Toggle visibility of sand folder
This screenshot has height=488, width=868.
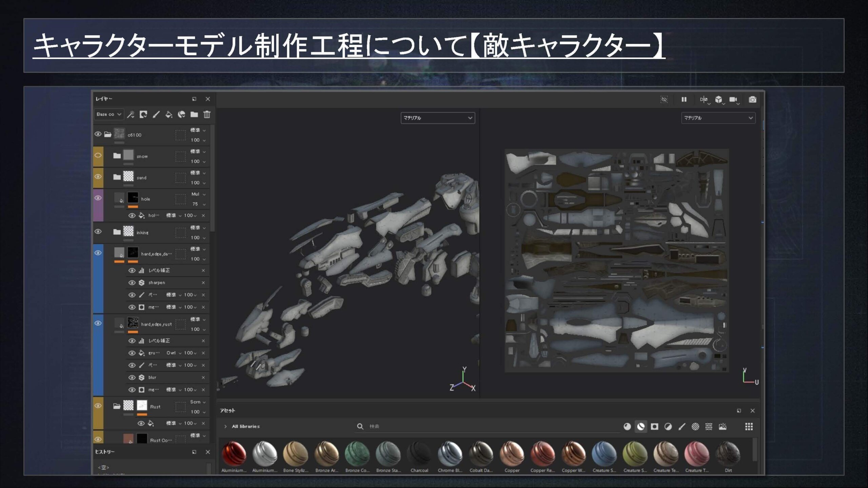[98, 177]
